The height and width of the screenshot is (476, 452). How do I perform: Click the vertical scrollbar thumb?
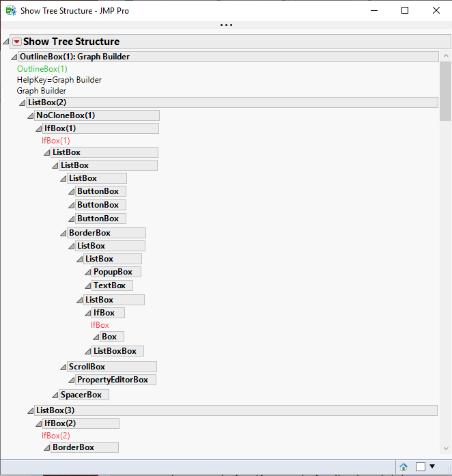tap(446, 91)
